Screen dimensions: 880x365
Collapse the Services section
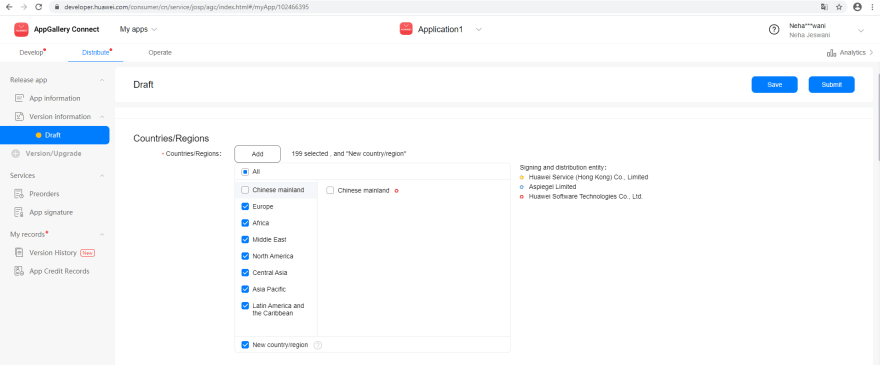pos(102,176)
